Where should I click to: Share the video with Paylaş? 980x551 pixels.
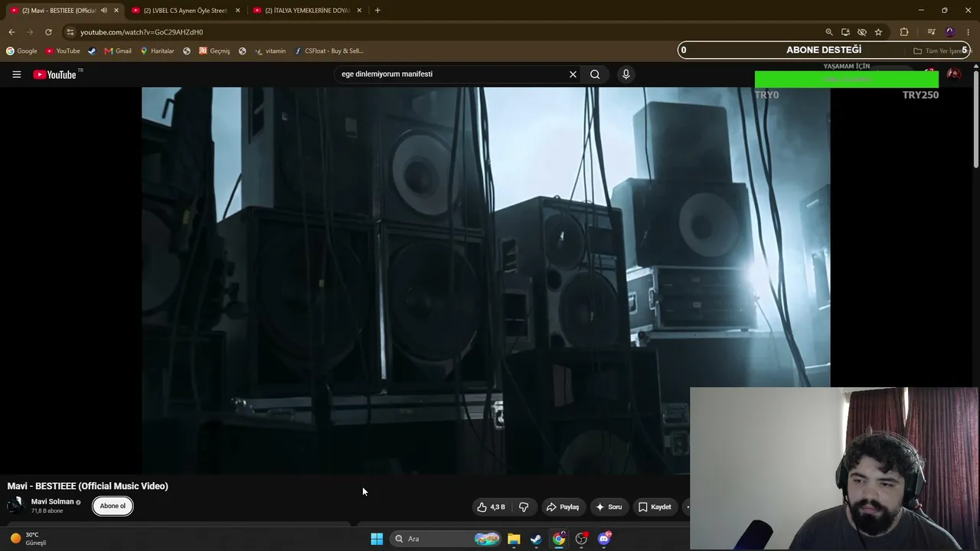562,507
